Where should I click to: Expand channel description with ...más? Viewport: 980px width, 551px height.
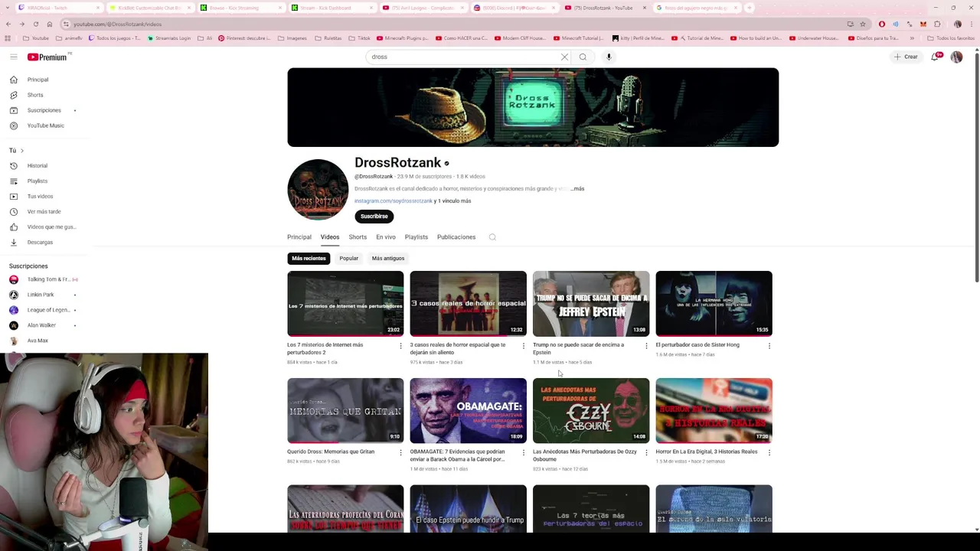tap(577, 188)
